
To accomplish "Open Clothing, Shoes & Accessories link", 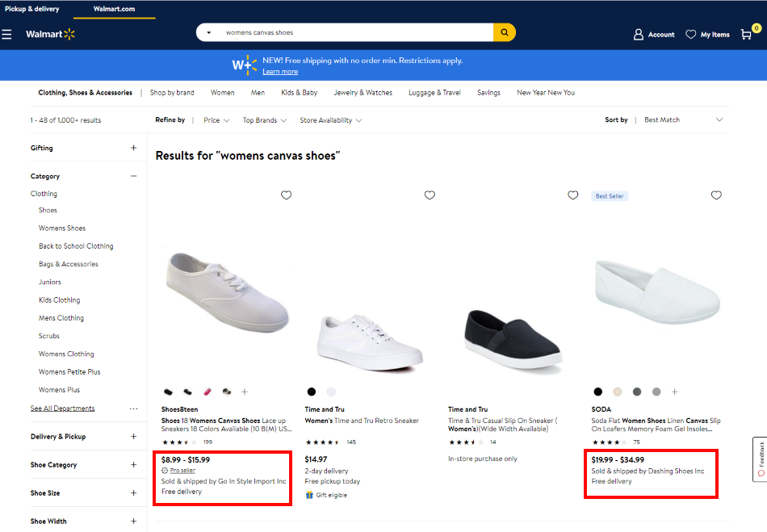I will (85, 92).
